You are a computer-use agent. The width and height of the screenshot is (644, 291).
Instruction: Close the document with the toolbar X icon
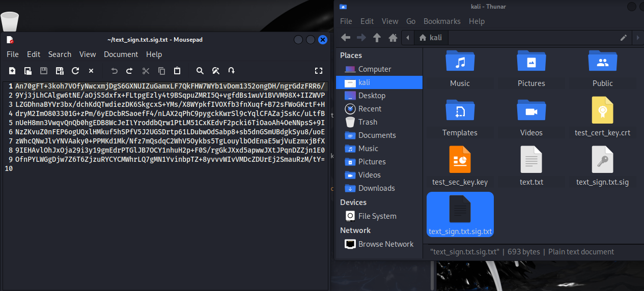tap(91, 71)
